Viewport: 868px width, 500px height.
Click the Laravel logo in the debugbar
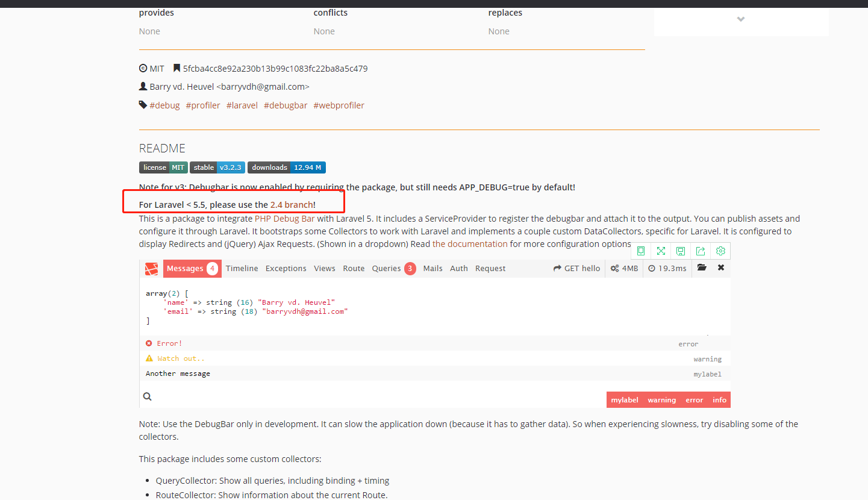click(152, 269)
